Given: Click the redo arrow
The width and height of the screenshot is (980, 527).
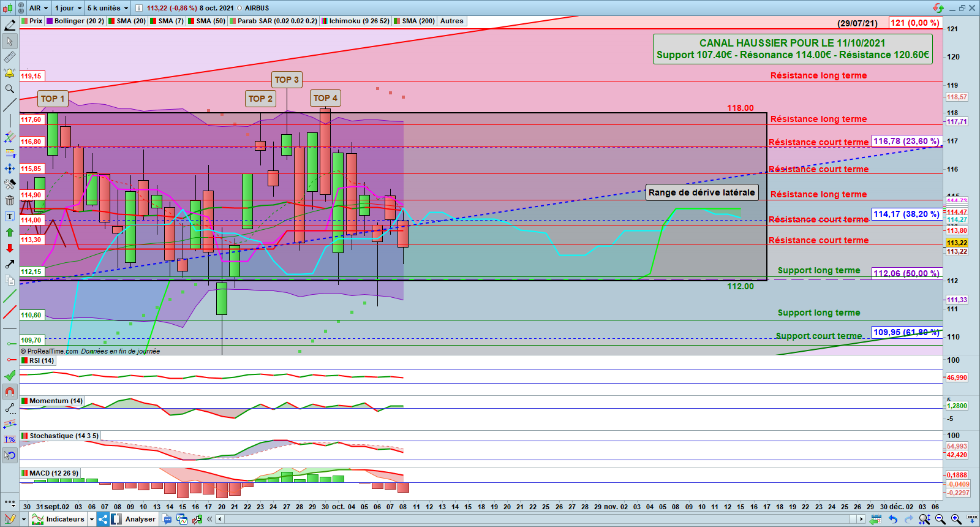Looking at the screenshot, I should click(909, 519).
